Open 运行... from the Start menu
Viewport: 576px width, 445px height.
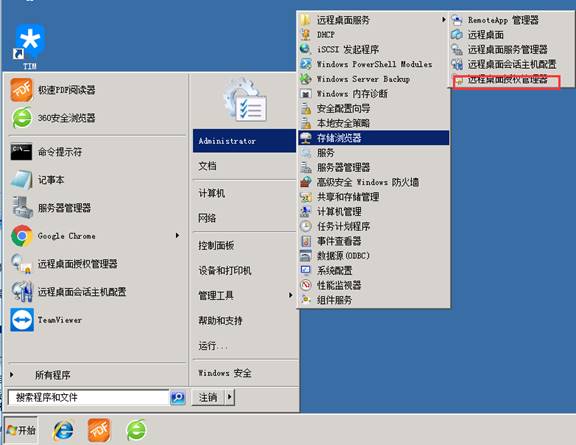pyautogui.click(x=244, y=346)
